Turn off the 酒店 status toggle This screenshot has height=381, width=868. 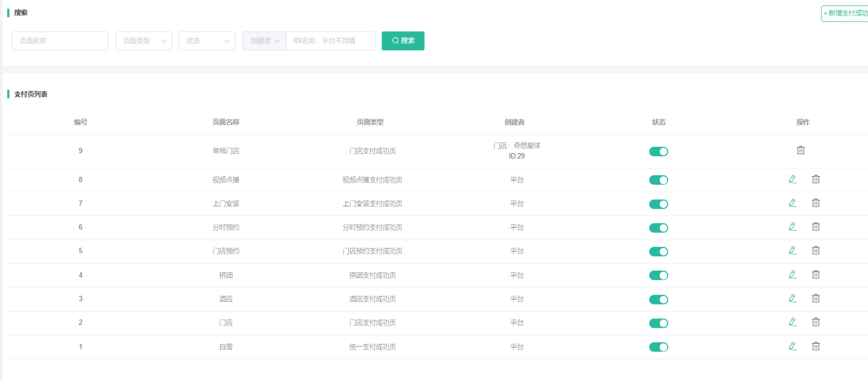pyautogui.click(x=658, y=299)
